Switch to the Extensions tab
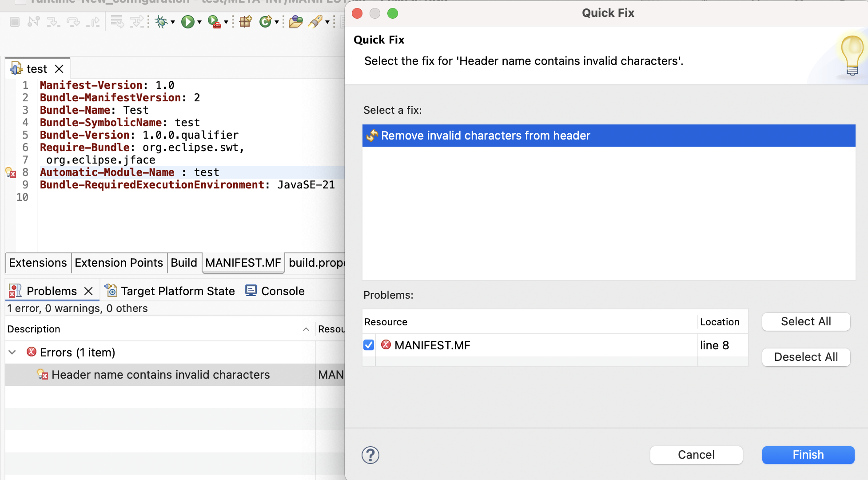The width and height of the screenshot is (868, 480). 38,263
